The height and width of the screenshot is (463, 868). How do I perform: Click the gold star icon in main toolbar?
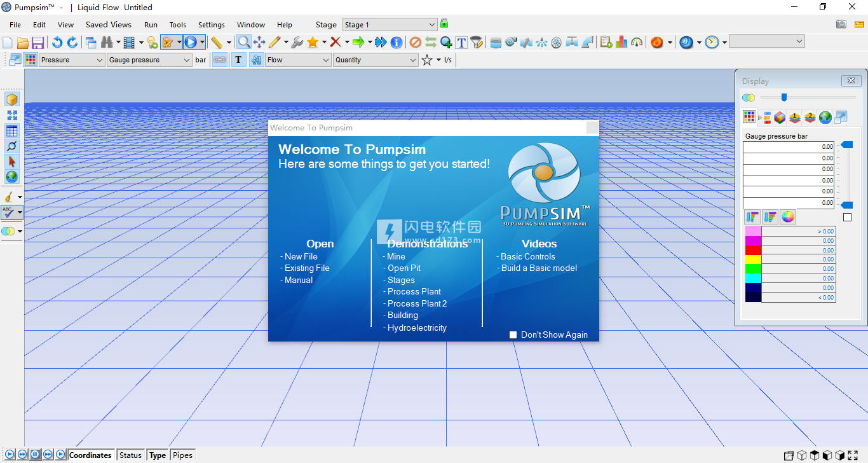tap(313, 43)
